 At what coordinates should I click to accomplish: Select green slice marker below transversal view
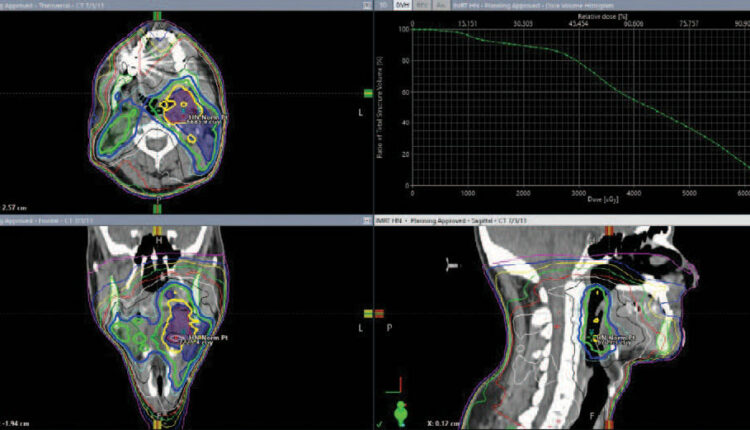(x=158, y=209)
